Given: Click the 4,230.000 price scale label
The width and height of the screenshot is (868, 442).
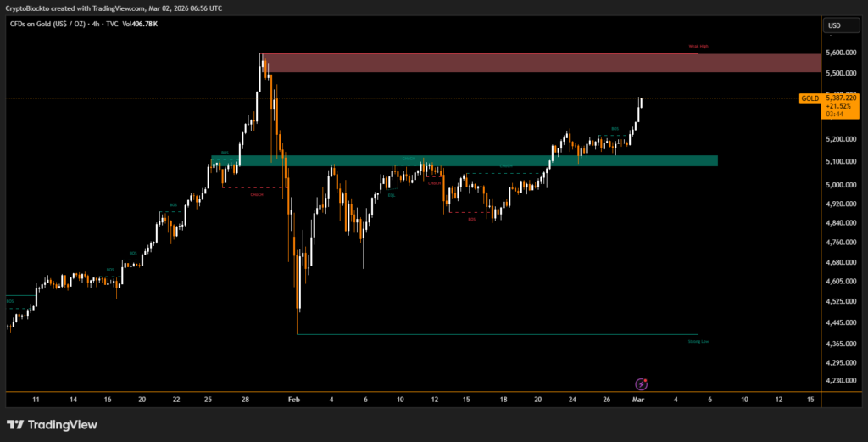Looking at the screenshot, I should 840,381.
